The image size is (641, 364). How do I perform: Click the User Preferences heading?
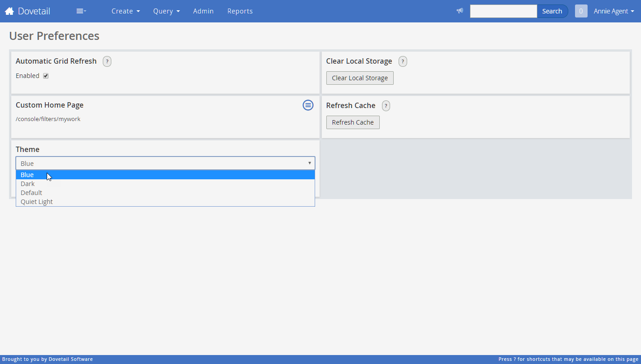pos(54,36)
